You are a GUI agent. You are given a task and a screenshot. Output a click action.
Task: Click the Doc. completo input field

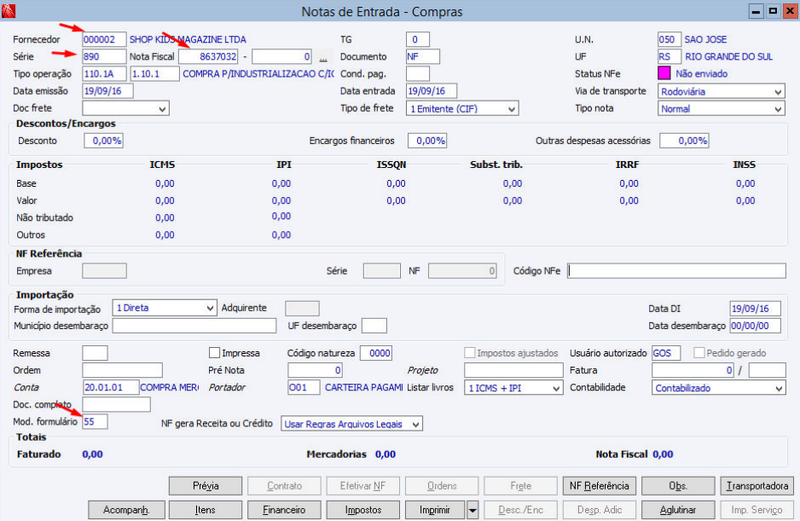point(116,404)
